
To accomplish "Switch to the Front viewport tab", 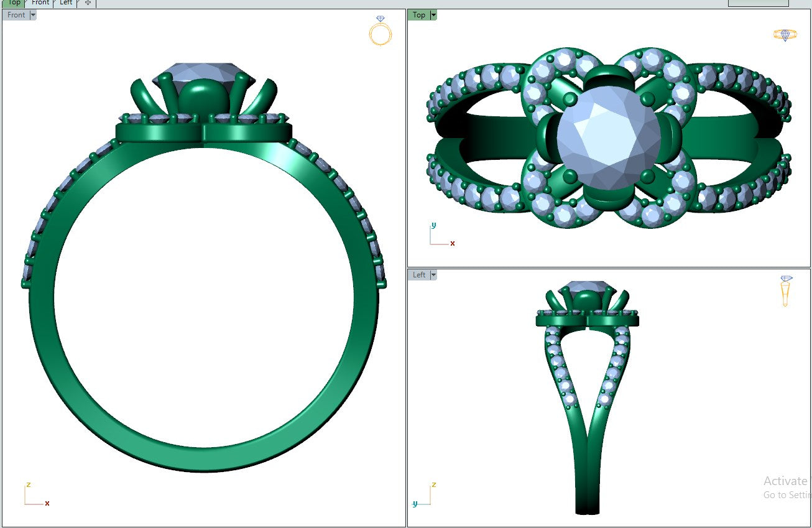I will pyautogui.click(x=40, y=3).
